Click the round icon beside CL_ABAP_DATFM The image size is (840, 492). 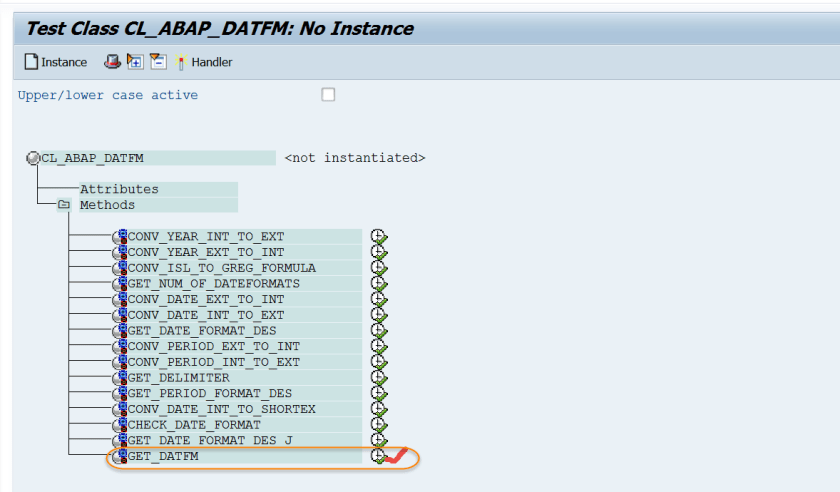click(x=33, y=158)
